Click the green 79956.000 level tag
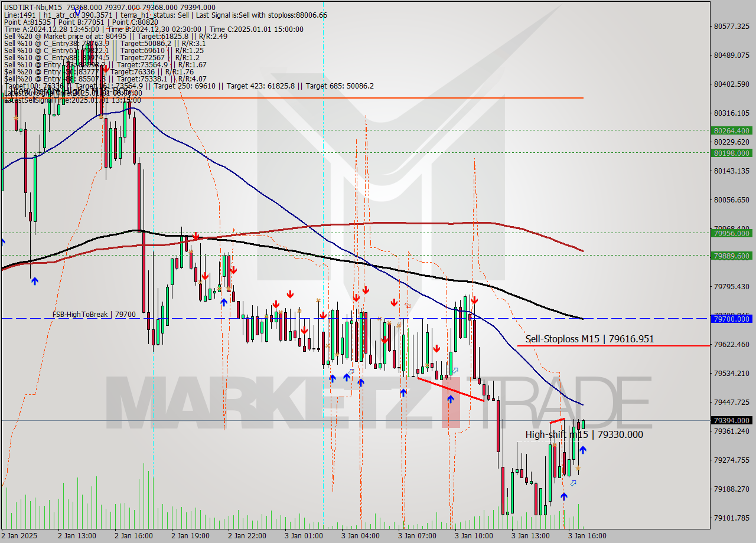This screenshot has height=543, width=756. (x=732, y=233)
